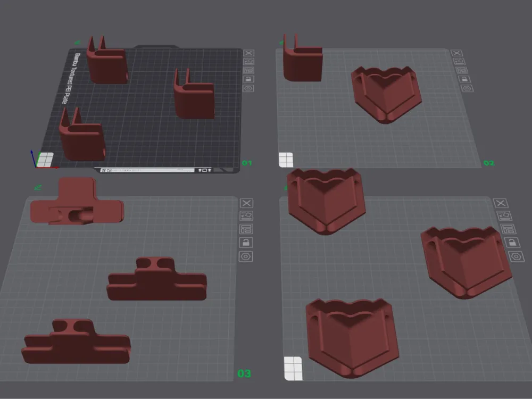
Task: Lock the plate containing three heart cups
Action: click(x=512, y=242)
